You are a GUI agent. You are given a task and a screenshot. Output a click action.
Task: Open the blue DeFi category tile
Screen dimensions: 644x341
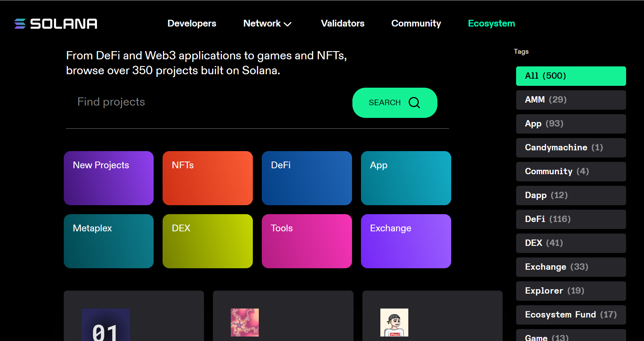(x=307, y=178)
